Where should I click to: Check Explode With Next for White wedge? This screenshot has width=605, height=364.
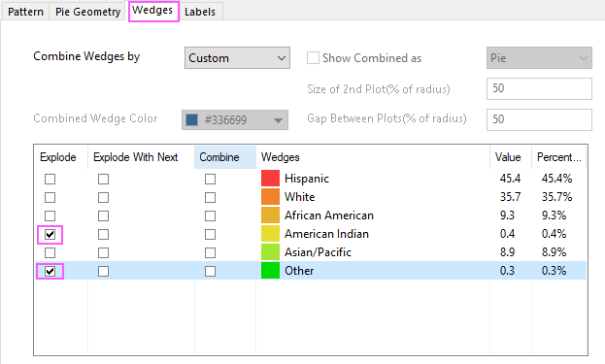point(103,197)
